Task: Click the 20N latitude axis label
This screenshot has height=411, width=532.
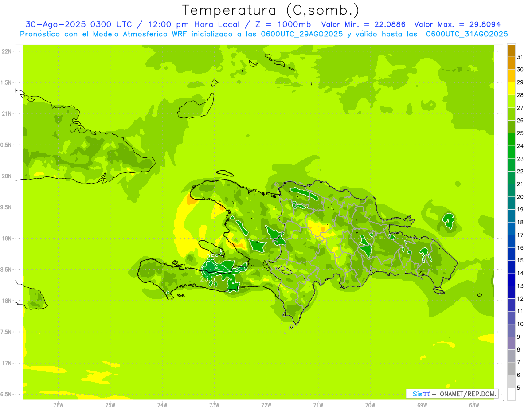Action: (7, 176)
